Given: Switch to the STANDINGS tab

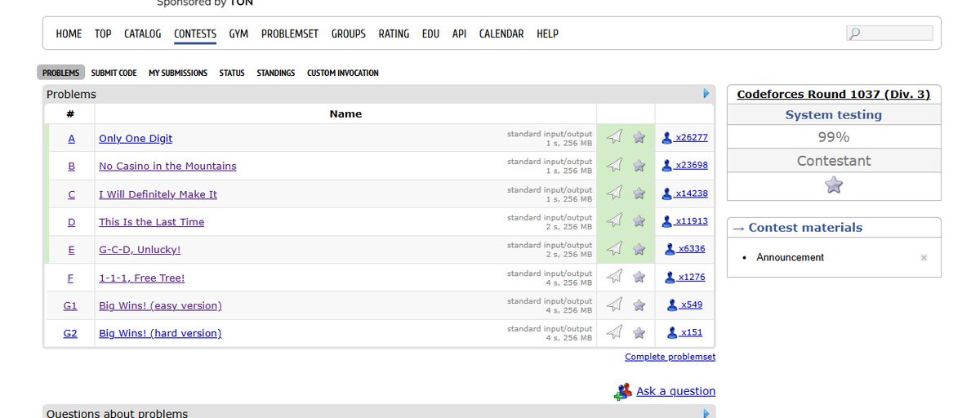Looking at the screenshot, I should click(276, 73).
